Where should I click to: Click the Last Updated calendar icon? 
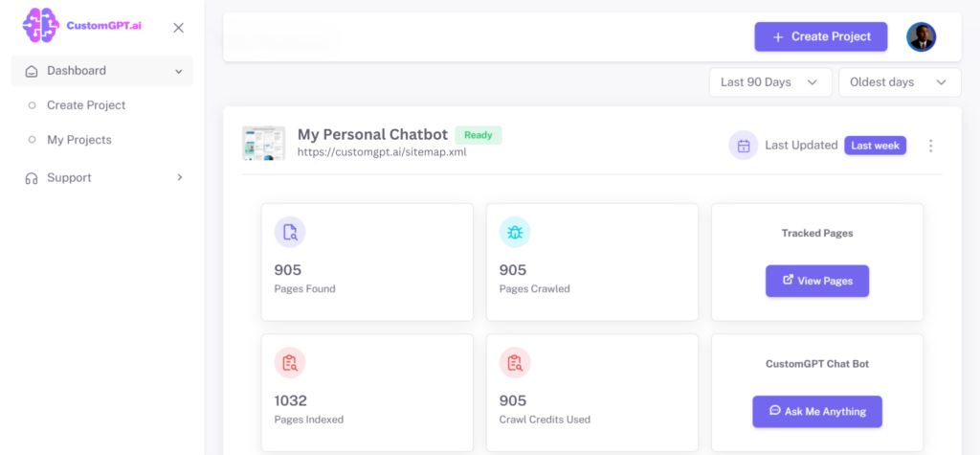[x=744, y=146]
